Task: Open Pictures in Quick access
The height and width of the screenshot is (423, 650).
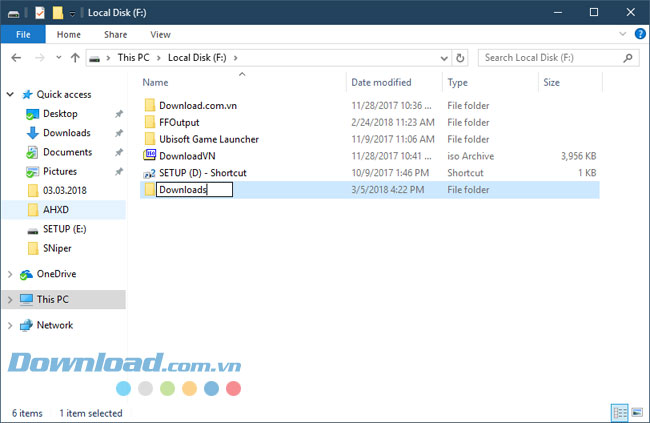Action: coord(60,171)
